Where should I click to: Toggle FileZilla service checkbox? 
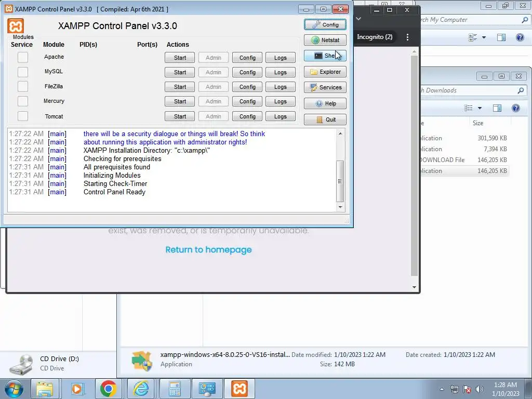pyautogui.click(x=23, y=87)
